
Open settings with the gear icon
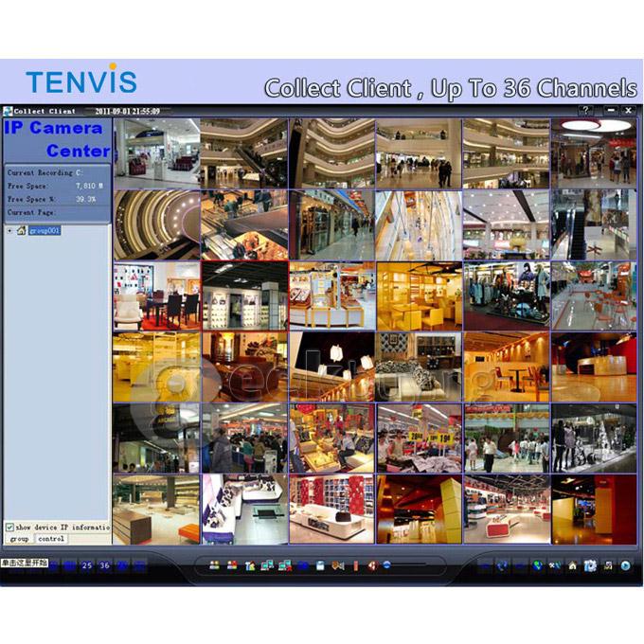[x=590, y=566]
